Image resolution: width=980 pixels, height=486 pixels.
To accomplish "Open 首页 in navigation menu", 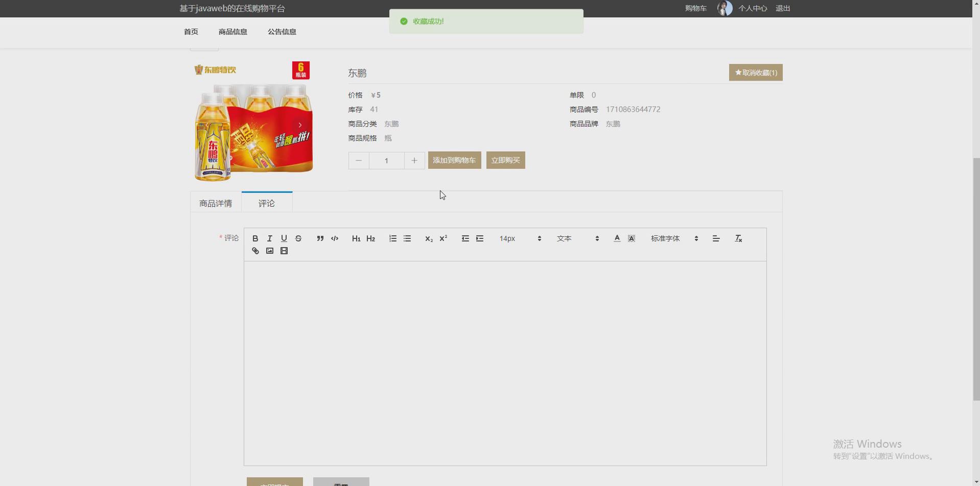I will [191, 32].
